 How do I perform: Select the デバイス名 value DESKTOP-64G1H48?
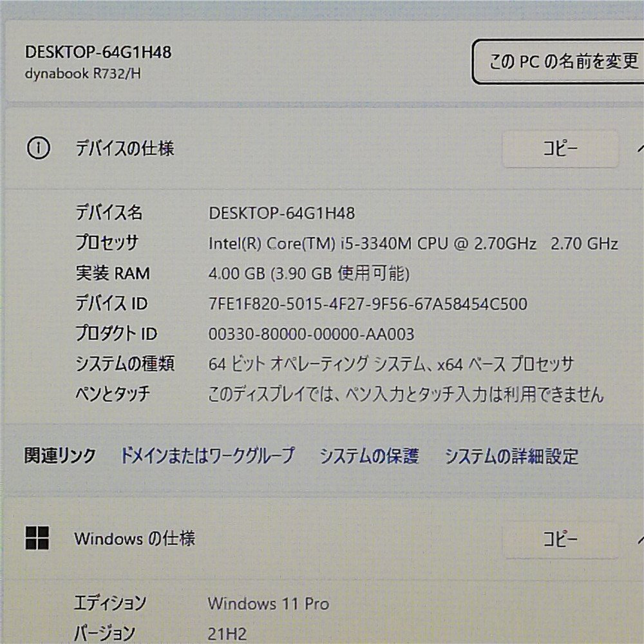pyautogui.click(x=282, y=213)
